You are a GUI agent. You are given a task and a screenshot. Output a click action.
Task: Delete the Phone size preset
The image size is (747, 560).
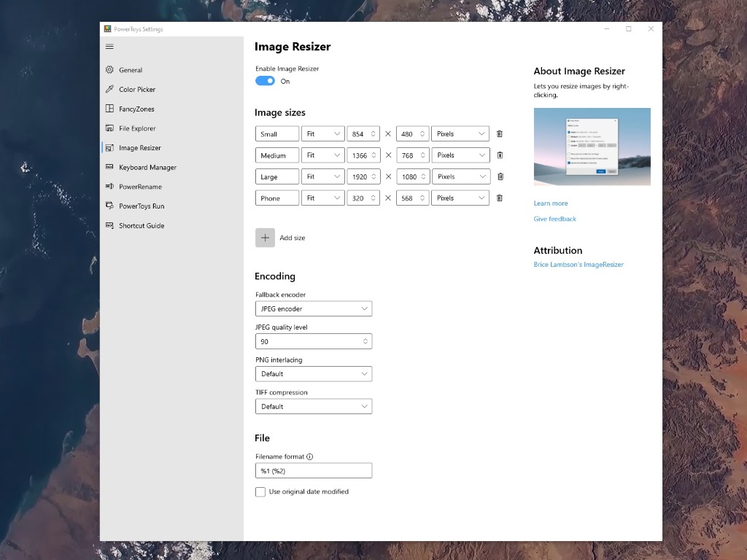[x=500, y=198]
